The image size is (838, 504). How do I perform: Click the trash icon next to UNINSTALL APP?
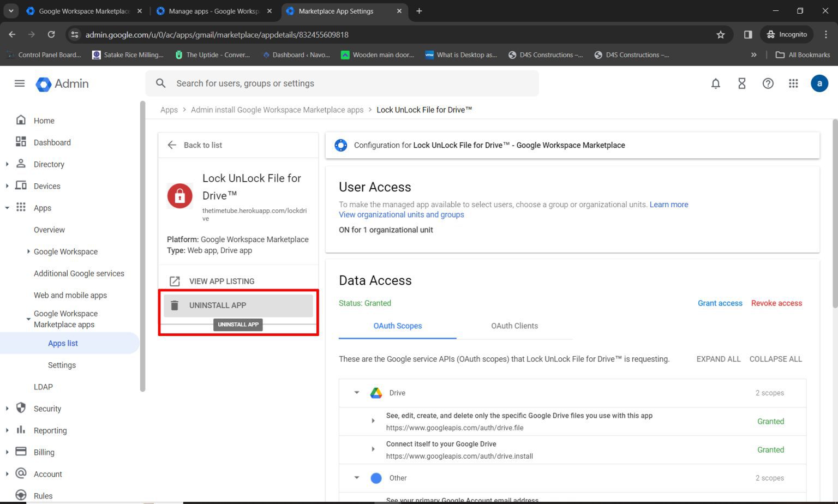point(175,305)
